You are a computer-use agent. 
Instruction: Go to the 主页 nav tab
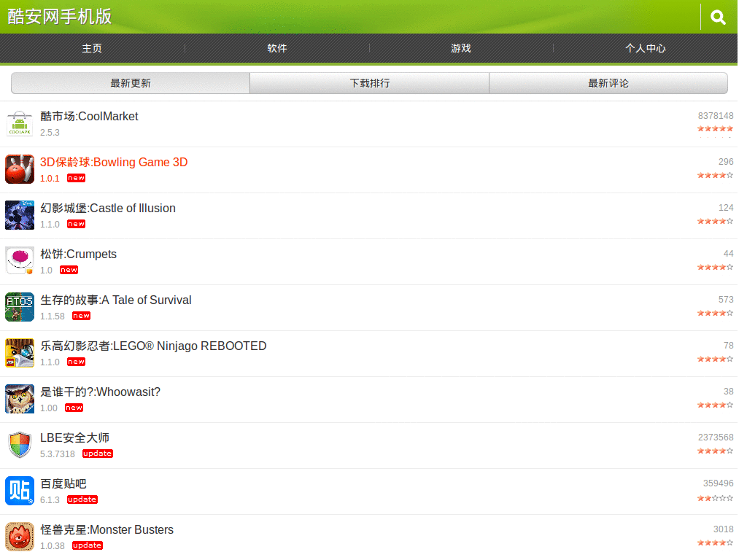[x=92, y=48]
